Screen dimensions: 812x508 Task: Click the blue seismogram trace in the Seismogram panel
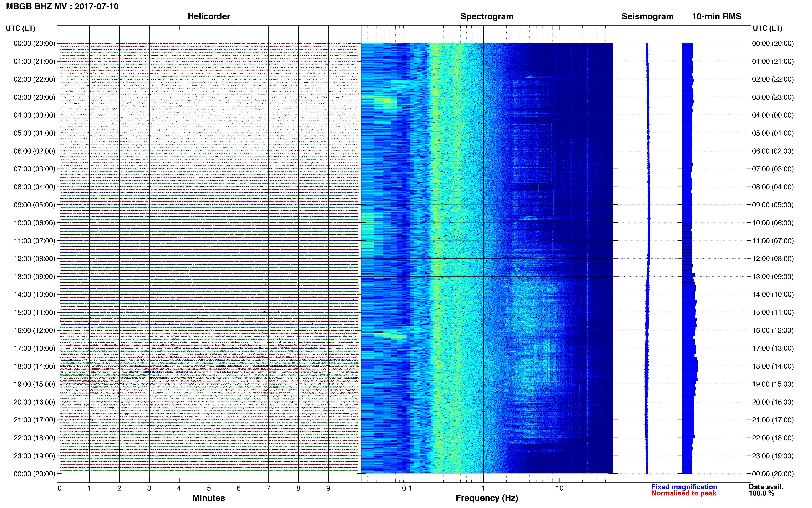coord(648,258)
